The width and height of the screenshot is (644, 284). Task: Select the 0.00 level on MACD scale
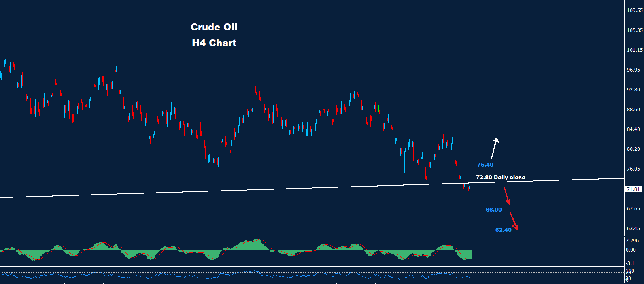pyautogui.click(x=631, y=250)
